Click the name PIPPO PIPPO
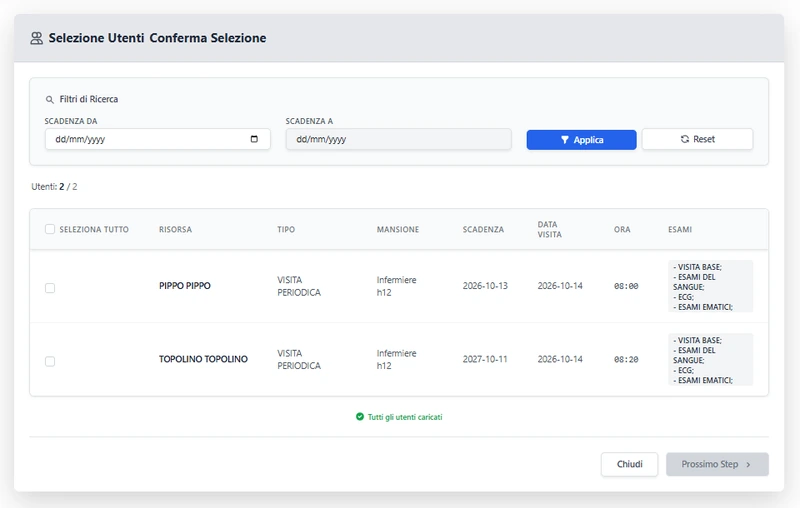Image resolution: width=800 pixels, height=508 pixels. [x=185, y=286]
